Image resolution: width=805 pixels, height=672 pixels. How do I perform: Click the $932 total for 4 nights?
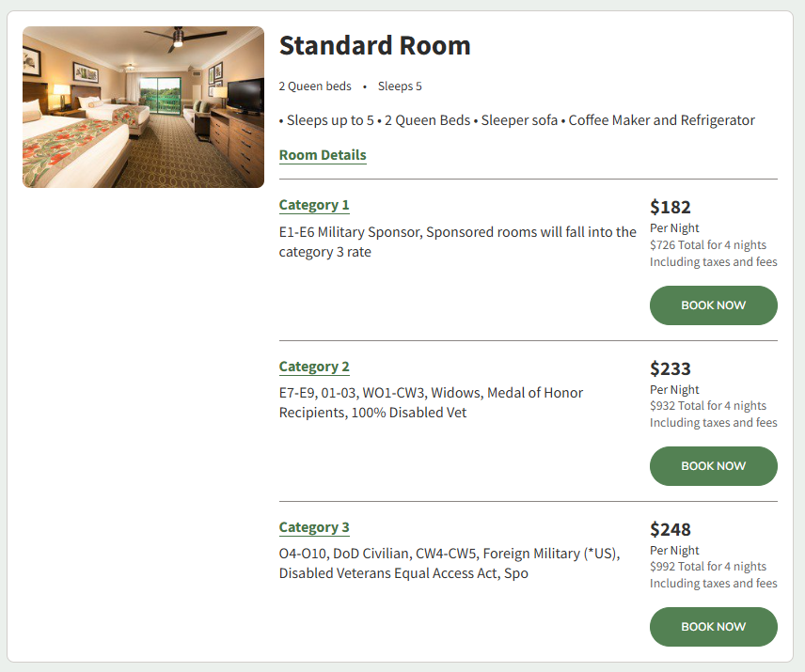click(707, 406)
